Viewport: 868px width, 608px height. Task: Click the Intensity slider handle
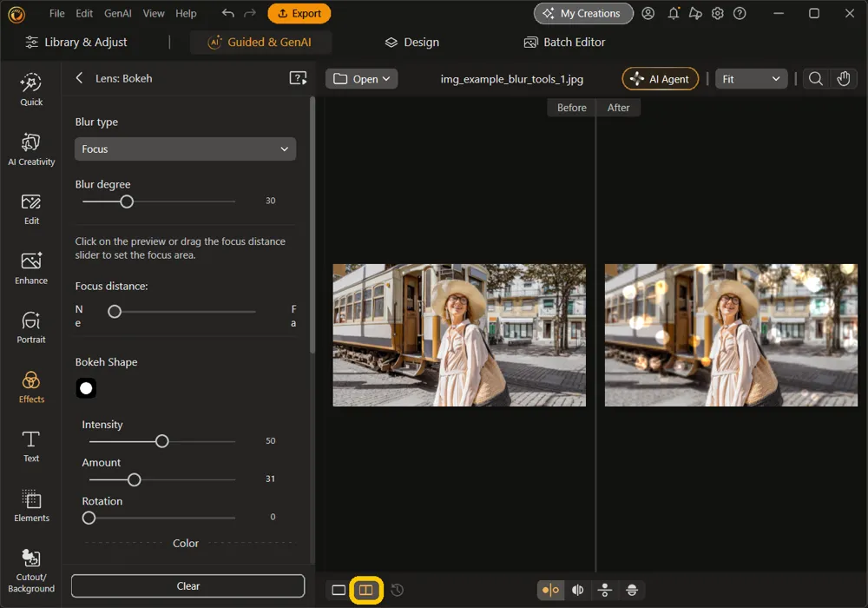pos(161,441)
